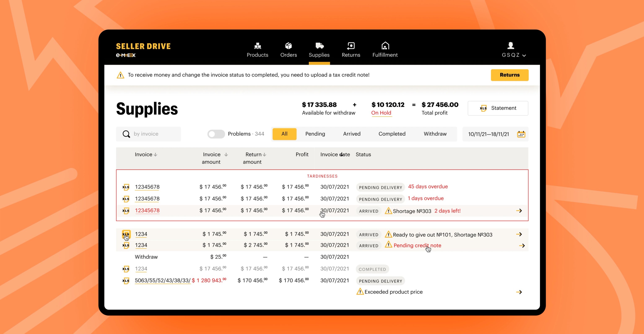Sort by Invoice column arrow

pos(156,155)
